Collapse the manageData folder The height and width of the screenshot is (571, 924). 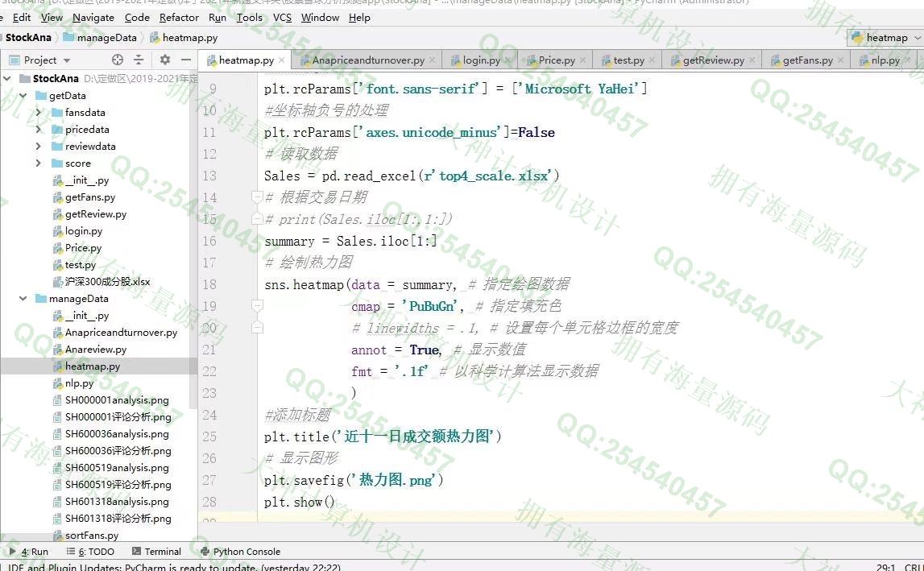(23, 299)
